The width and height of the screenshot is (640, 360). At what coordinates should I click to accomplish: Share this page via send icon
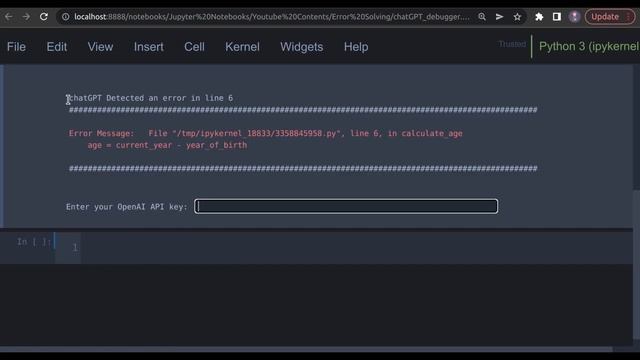point(499,17)
